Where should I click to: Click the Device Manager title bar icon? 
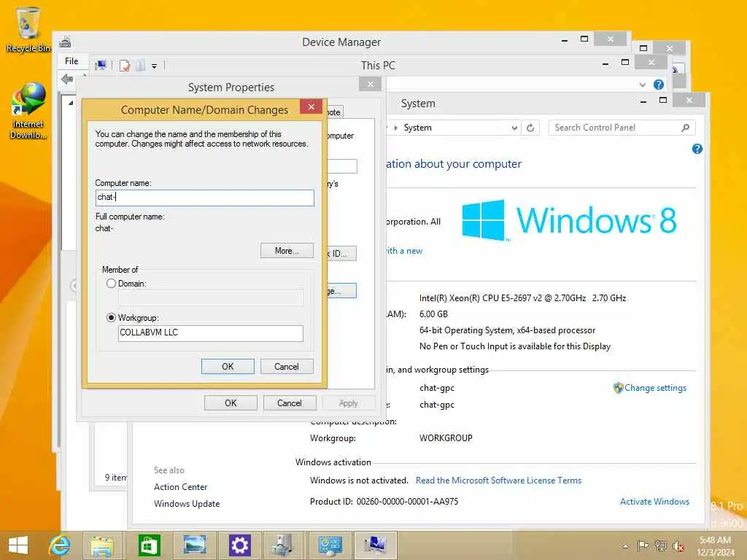click(65, 42)
